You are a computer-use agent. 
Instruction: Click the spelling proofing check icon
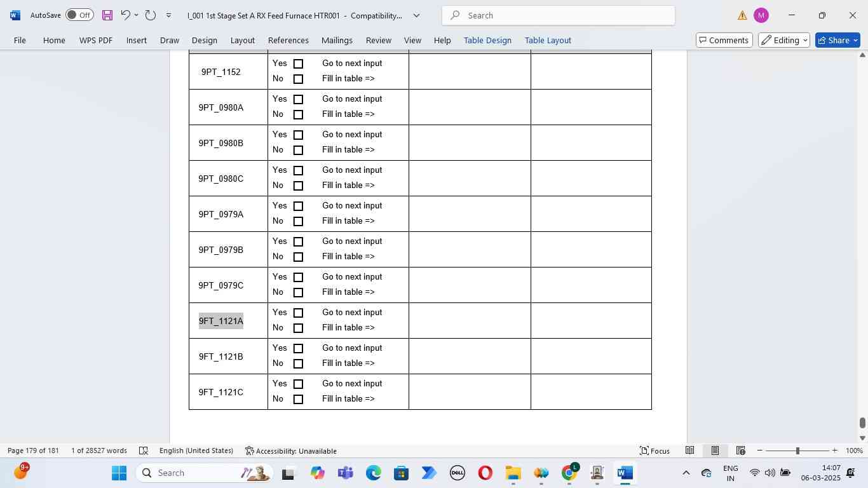(x=144, y=451)
